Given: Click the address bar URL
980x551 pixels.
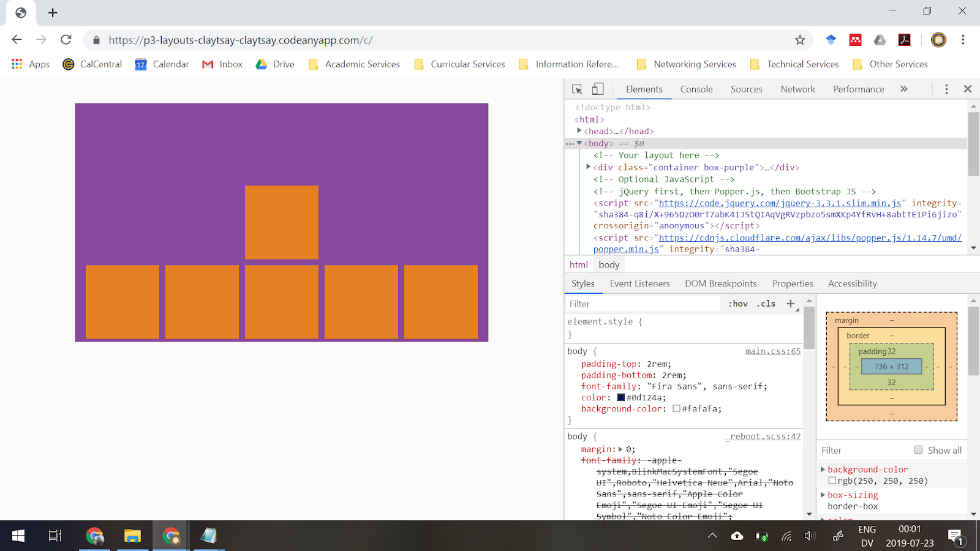Looking at the screenshot, I should (x=241, y=40).
